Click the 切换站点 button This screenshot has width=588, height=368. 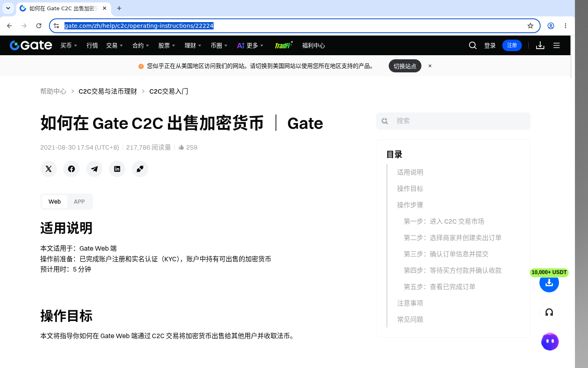(405, 66)
